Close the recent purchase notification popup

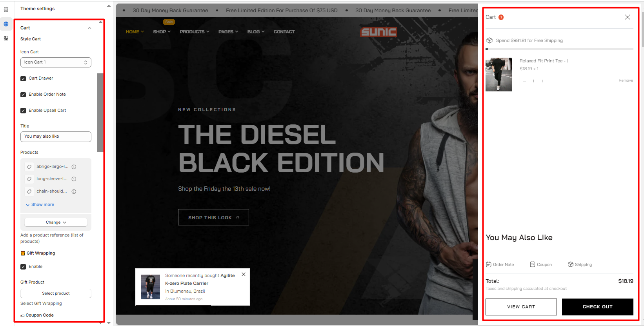[244, 274]
